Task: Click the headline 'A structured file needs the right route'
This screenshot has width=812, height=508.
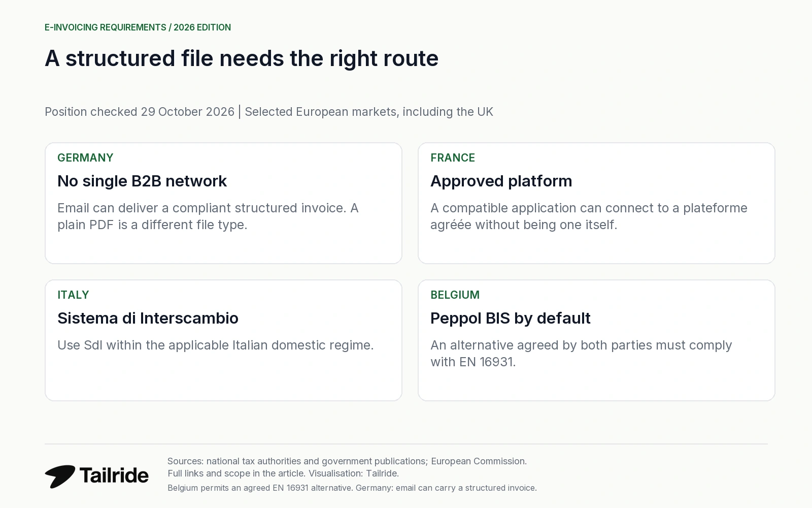Action: [242, 58]
